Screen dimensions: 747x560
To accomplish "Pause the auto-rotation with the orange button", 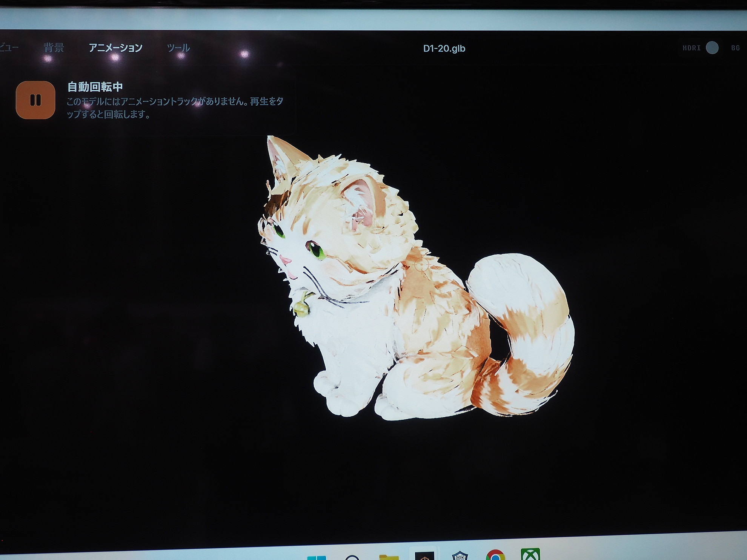I will pyautogui.click(x=35, y=100).
